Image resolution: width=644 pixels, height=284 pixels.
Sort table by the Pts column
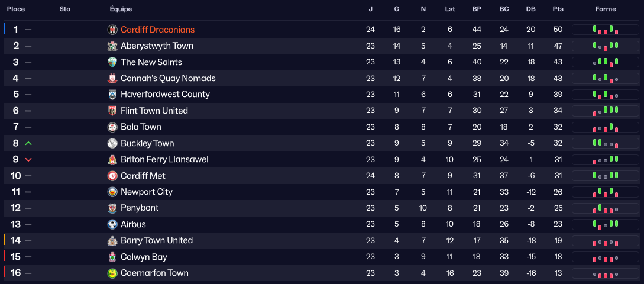558,9
